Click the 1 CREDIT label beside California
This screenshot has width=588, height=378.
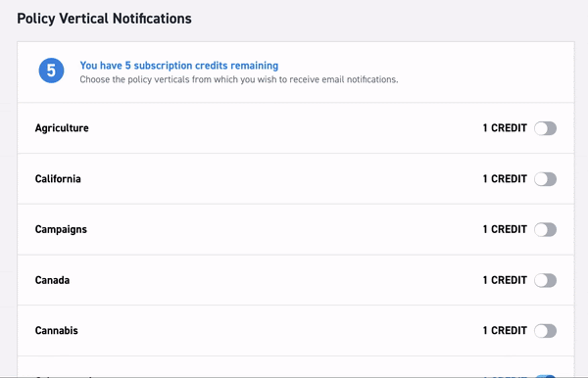505,178
